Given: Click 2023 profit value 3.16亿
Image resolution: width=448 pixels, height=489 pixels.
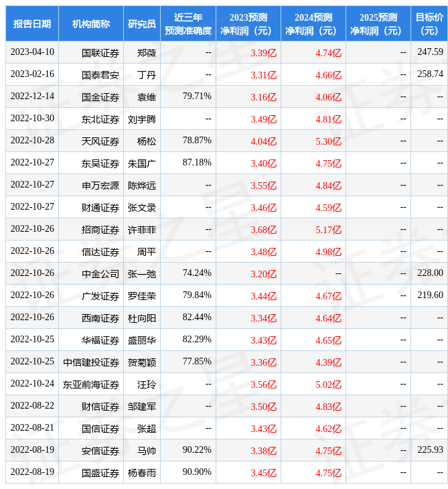Looking at the screenshot, I should 264,97.
